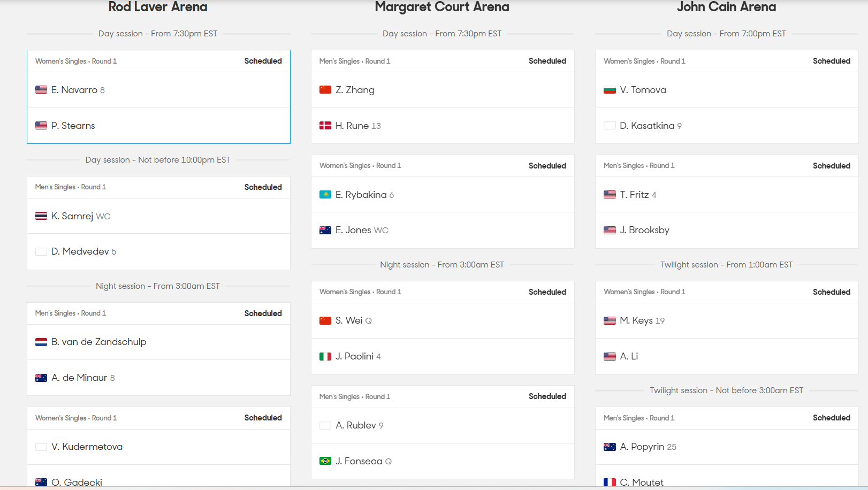Click Women's Singles Round 1 label above E. Navarro
The width and height of the screenshot is (868, 490).
[76, 61]
